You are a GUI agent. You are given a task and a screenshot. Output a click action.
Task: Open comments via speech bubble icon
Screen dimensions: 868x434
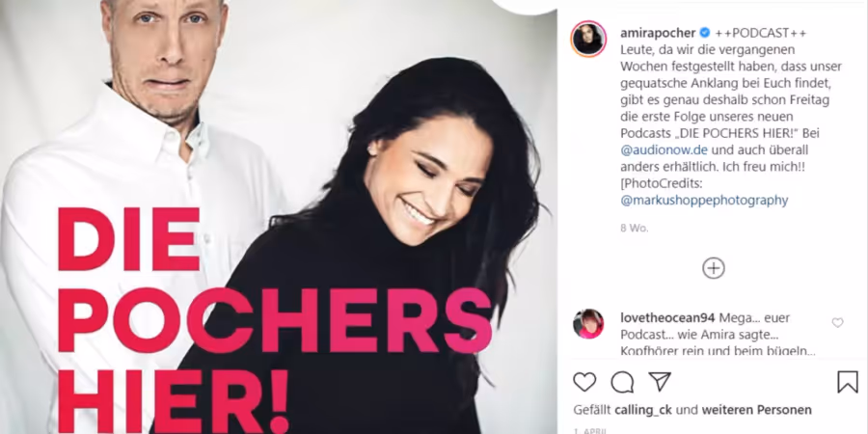(622, 382)
